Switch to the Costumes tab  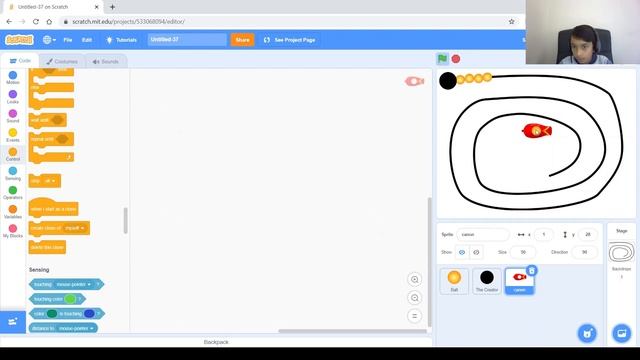[62, 62]
